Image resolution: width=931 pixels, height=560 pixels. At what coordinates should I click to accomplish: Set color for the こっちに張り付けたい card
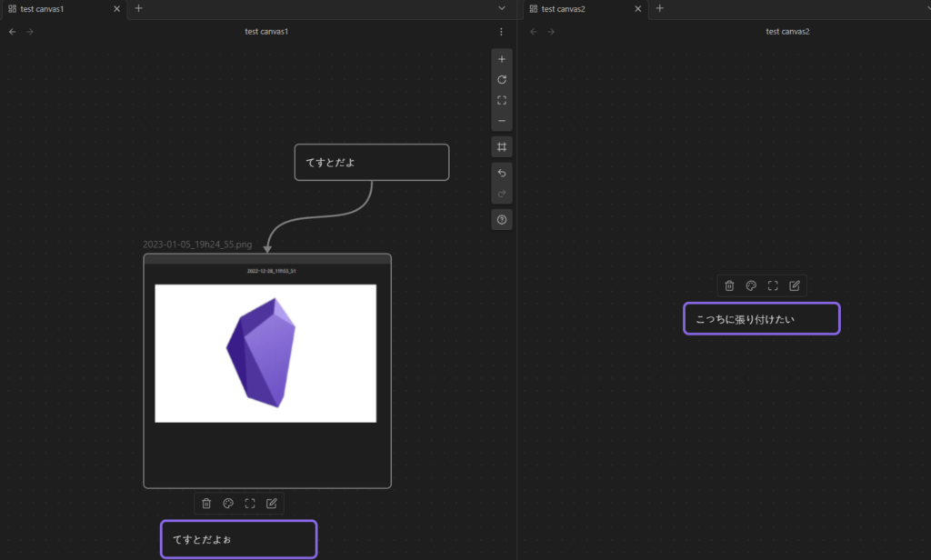coord(751,285)
